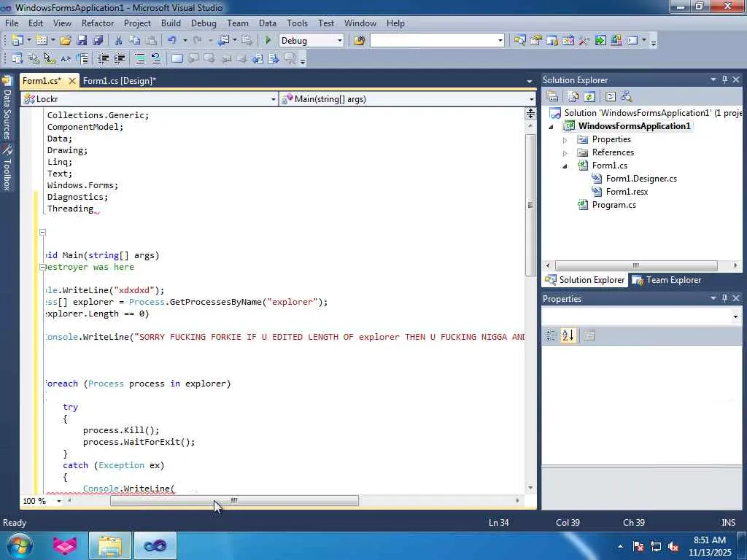Click the Alphabetical sort icon in Properties
This screenshot has width=747, height=560.
(568, 335)
